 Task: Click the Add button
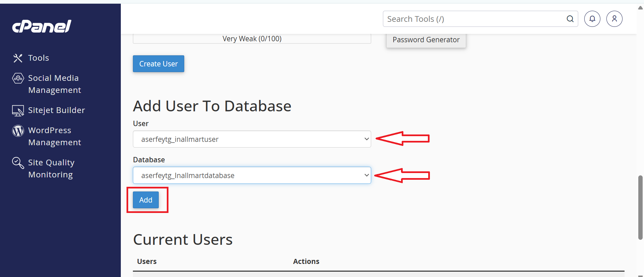coord(146,200)
